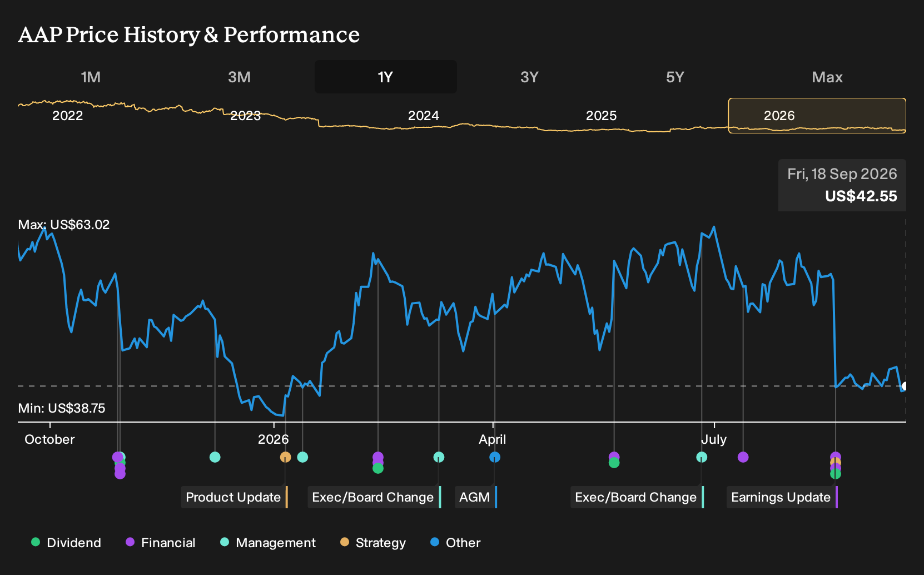Click the October axis label

[49, 439]
